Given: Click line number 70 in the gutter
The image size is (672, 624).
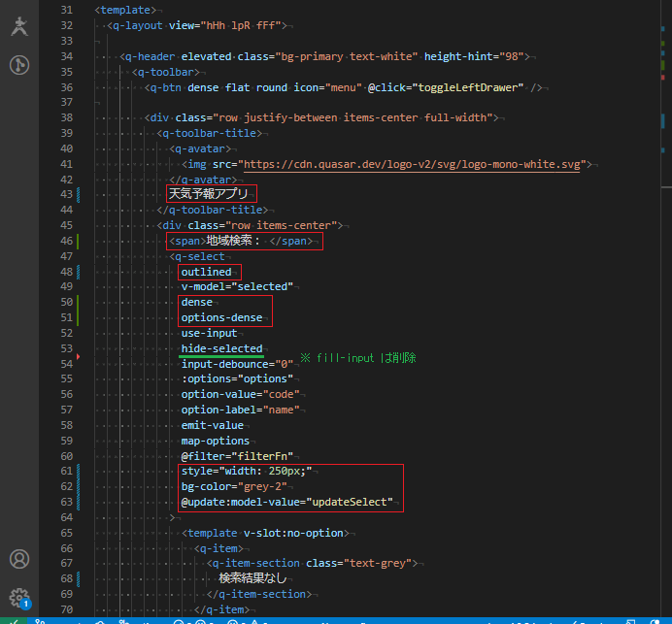Looking at the screenshot, I should 66,609.
